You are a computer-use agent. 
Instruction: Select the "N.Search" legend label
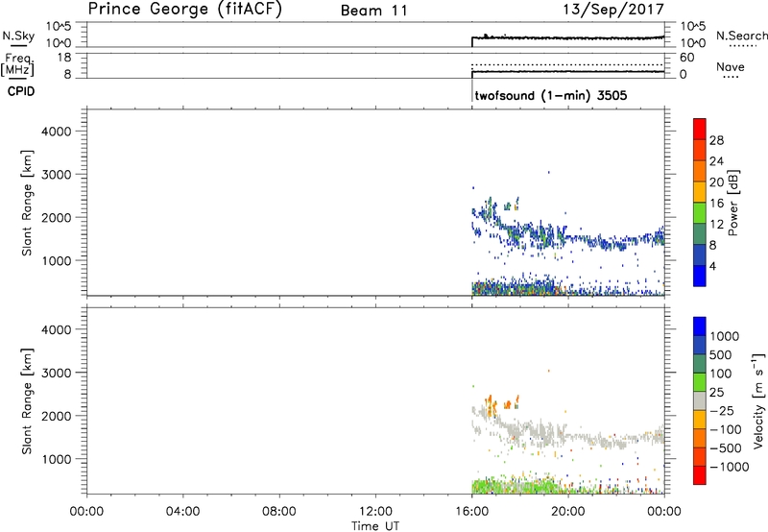pos(741,36)
